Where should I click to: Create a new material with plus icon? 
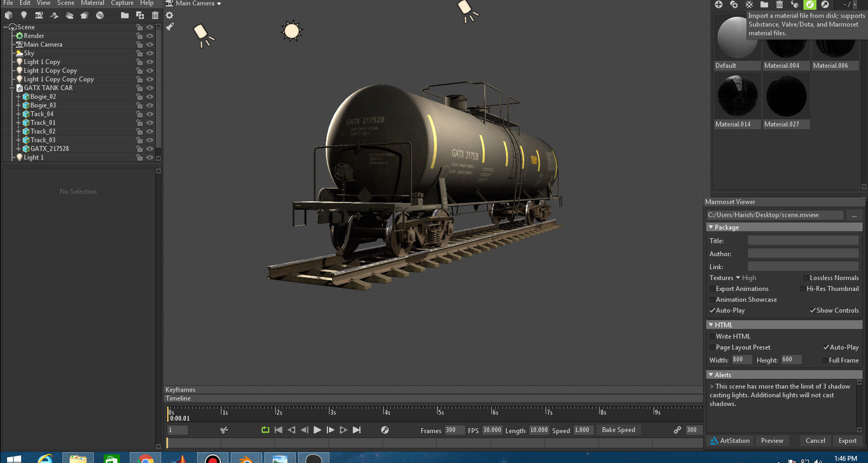[719, 4]
